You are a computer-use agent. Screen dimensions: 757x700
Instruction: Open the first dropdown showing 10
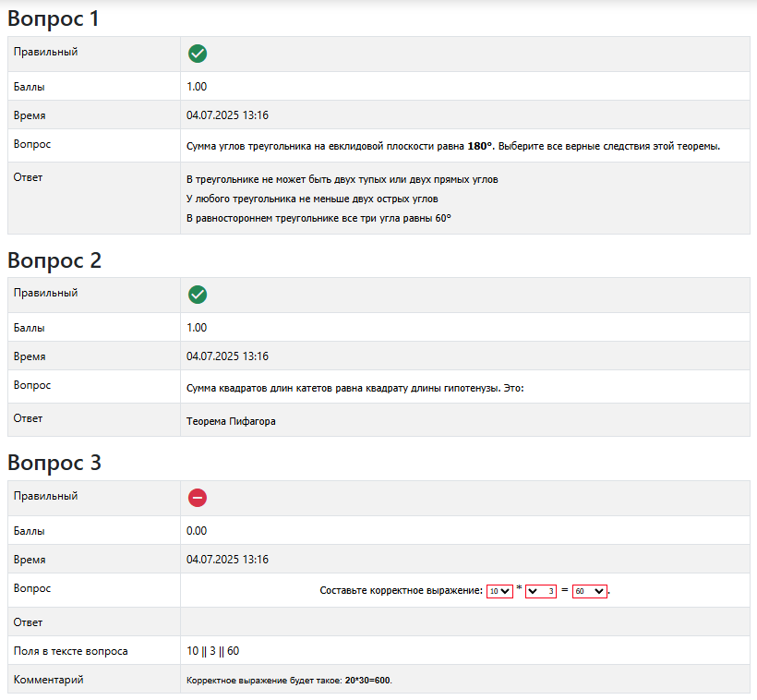499,591
